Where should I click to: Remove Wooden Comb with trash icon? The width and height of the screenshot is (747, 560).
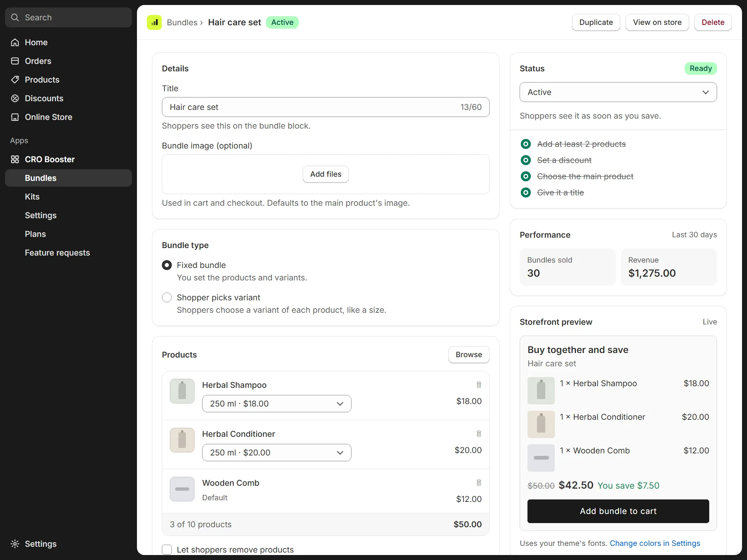(x=479, y=483)
